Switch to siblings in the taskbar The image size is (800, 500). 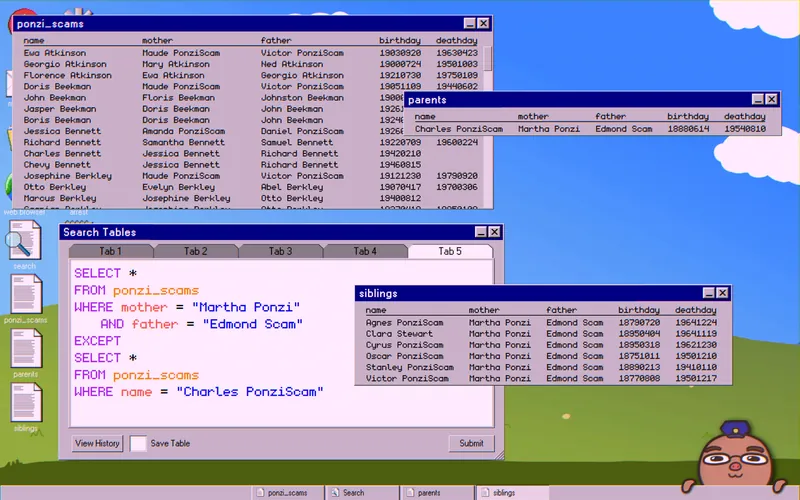(x=512, y=492)
